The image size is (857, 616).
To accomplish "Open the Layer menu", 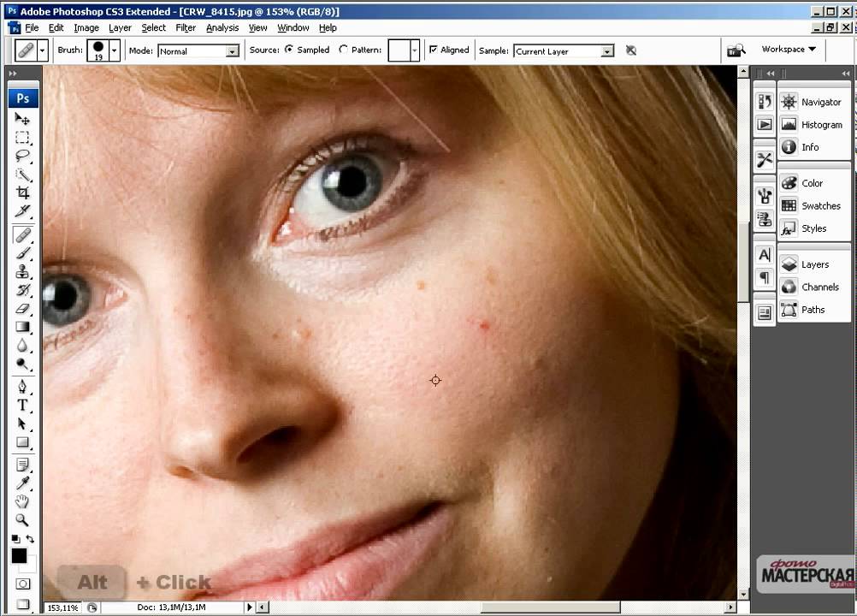I will point(120,27).
